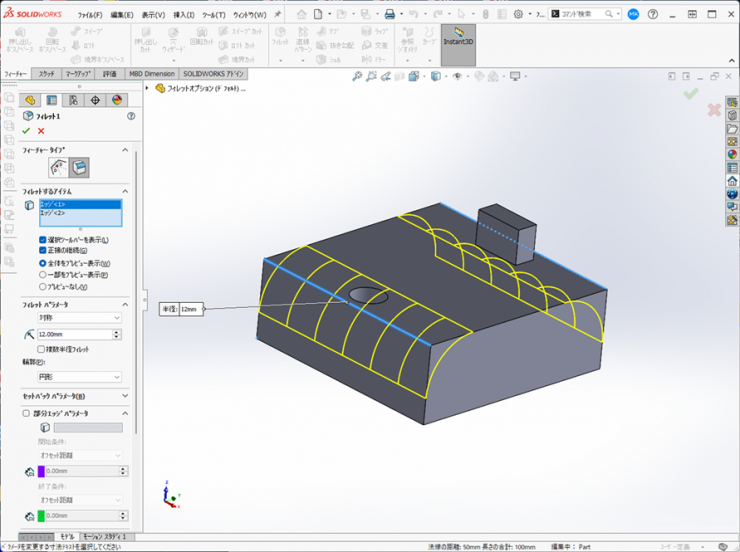Open the 対称 fillet method dropdown

pos(79,318)
